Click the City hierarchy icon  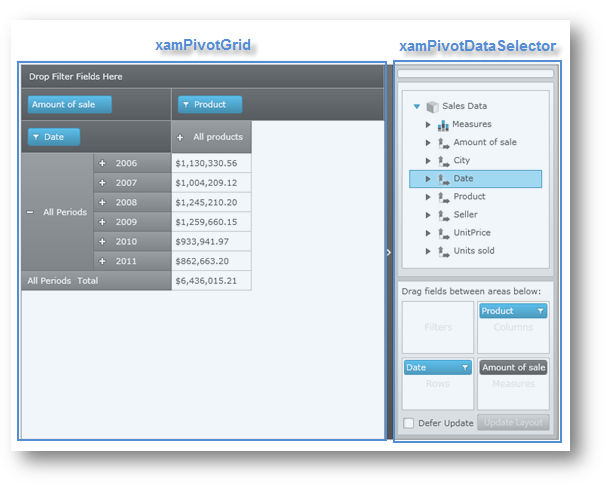443,161
